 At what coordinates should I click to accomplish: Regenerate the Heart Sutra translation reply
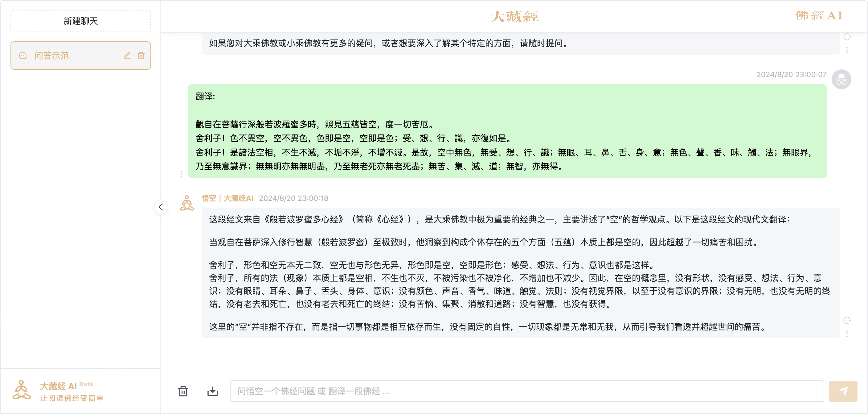[847, 320]
